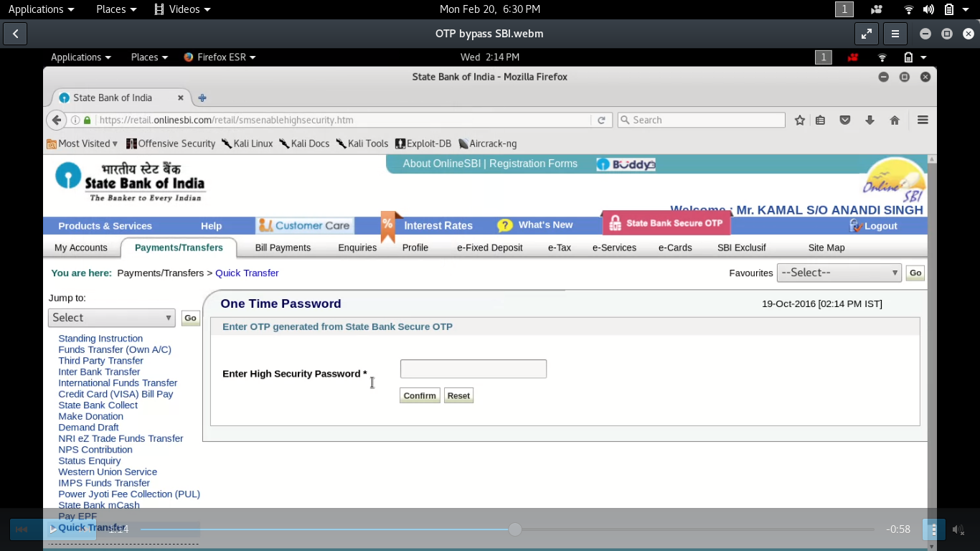This screenshot has width=980, height=551.
Task: Open IMPS Funds Transfer link
Action: 104,483
